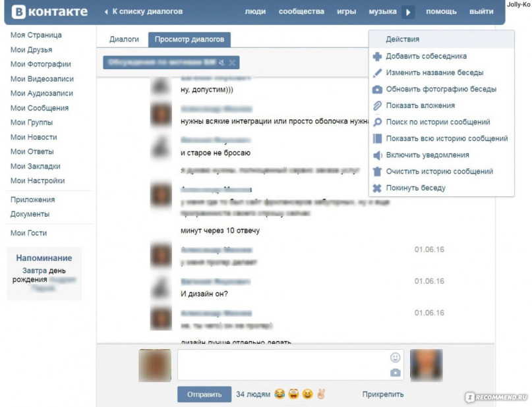Open the Прикрепить attachment menu

click(x=383, y=394)
